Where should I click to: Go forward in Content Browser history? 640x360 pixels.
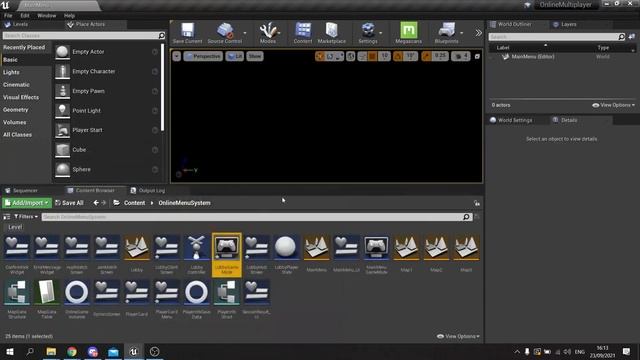coord(104,202)
